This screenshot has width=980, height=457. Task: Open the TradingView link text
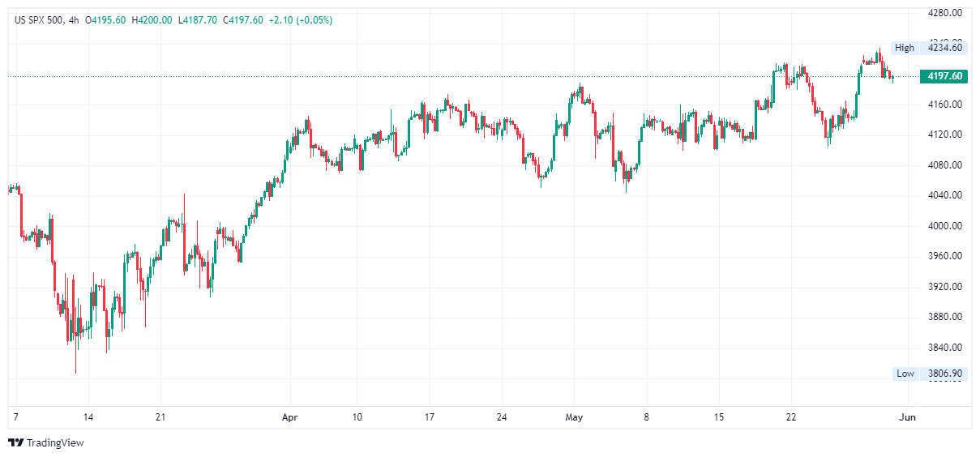click(x=55, y=442)
